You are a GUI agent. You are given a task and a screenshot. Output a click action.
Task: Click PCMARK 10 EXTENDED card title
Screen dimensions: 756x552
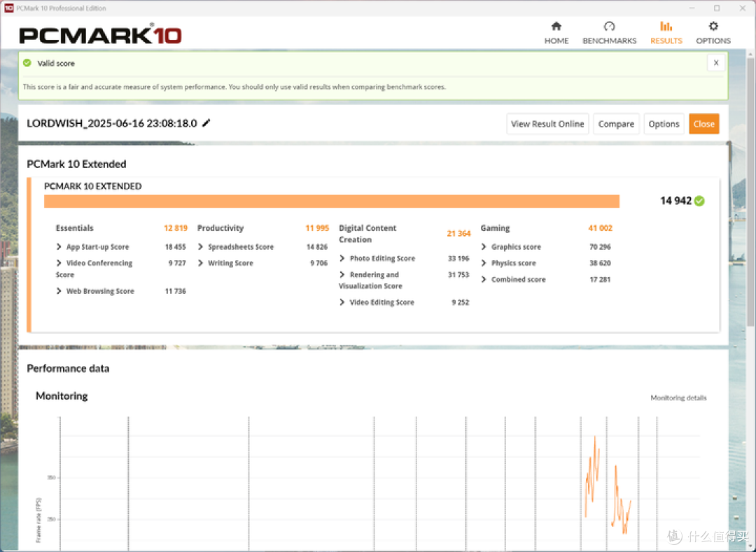(x=93, y=186)
